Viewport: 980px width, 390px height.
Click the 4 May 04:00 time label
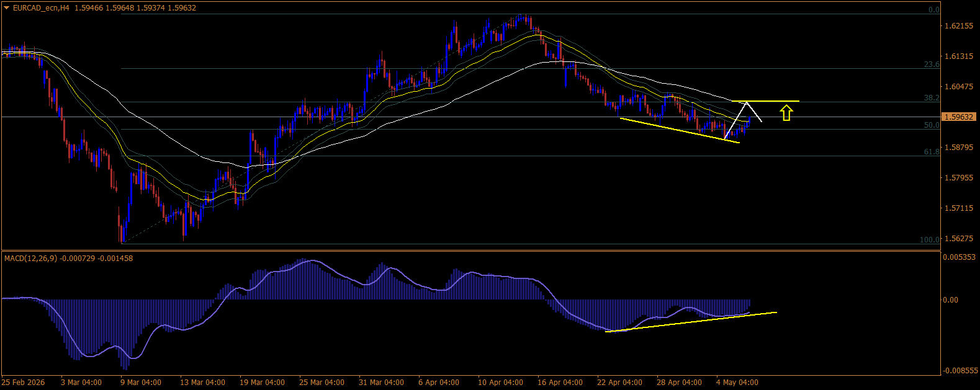point(737,383)
